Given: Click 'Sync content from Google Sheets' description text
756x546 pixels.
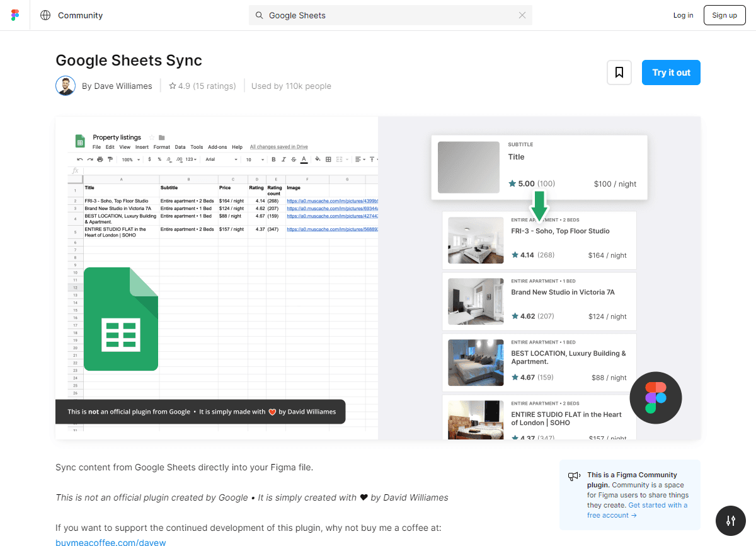Looking at the screenshot, I should [184, 467].
